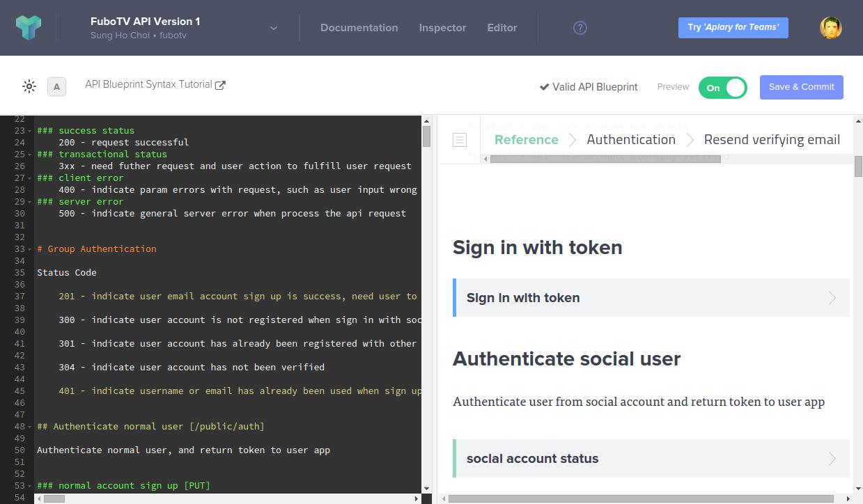Turn off the Preview toggle
Viewport: 863px width, 504px height.
click(x=722, y=88)
